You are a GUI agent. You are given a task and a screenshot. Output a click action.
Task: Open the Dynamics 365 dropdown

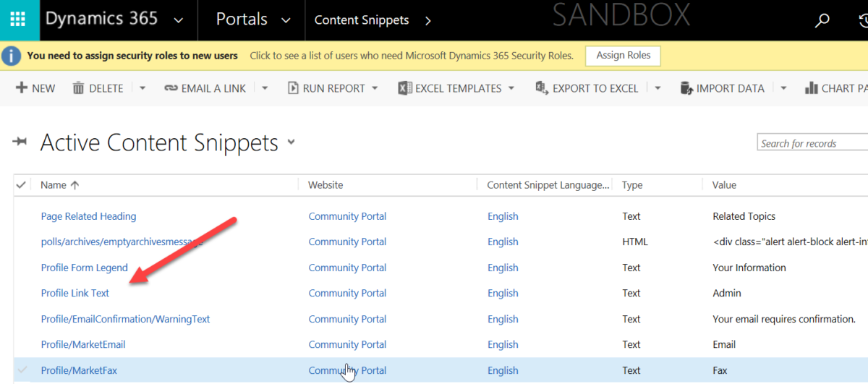179,21
